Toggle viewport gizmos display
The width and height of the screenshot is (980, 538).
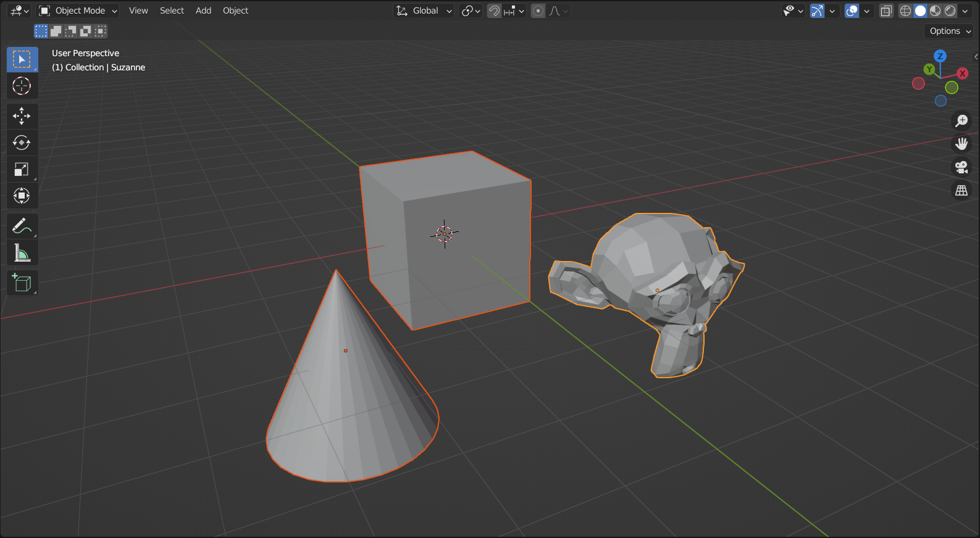817,10
